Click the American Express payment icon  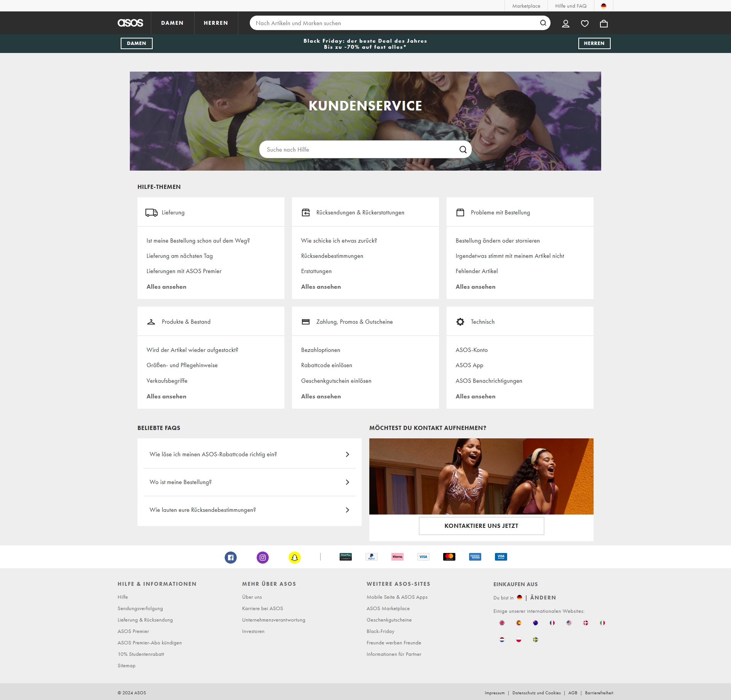pyautogui.click(x=475, y=557)
